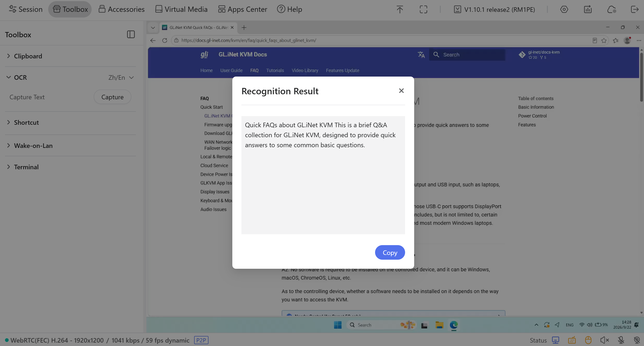The image size is (644, 346).
Task: Open the settings hexagon icon in top bar
Action: [x=564, y=9]
